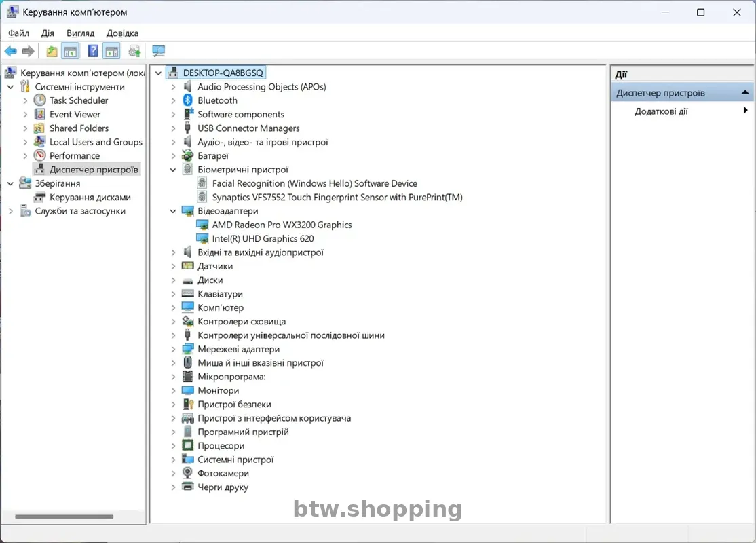Collapse Біометричні пристрої chevron

[174, 170]
